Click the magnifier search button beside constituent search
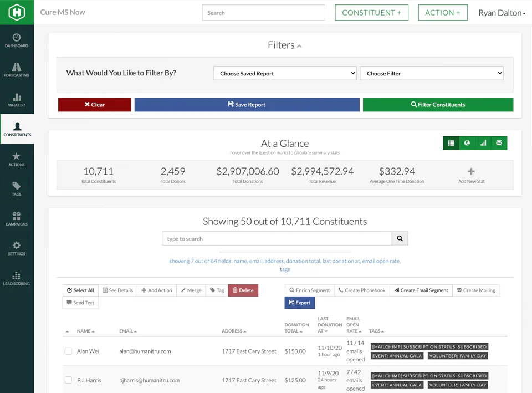 click(400, 238)
